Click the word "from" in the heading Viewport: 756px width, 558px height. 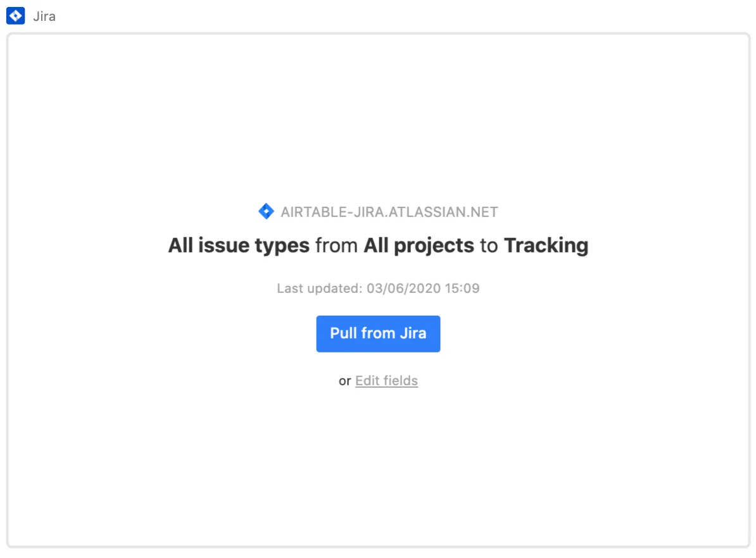336,245
